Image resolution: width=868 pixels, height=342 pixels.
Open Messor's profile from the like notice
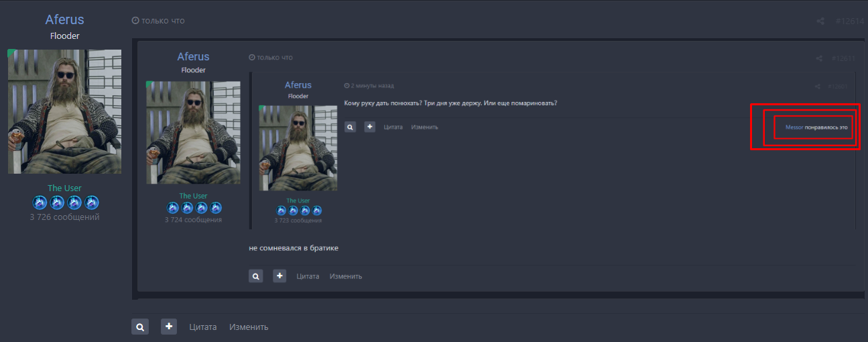click(x=794, y=127)
